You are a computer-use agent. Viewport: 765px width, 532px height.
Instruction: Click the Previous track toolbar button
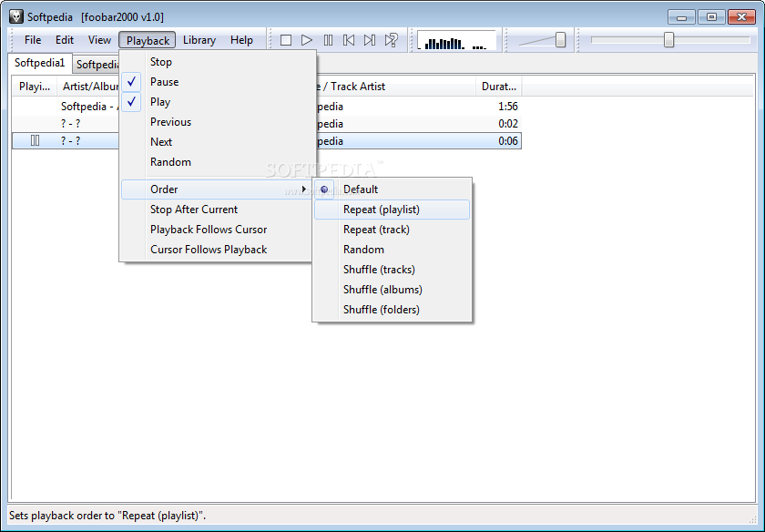coord(349,40)
